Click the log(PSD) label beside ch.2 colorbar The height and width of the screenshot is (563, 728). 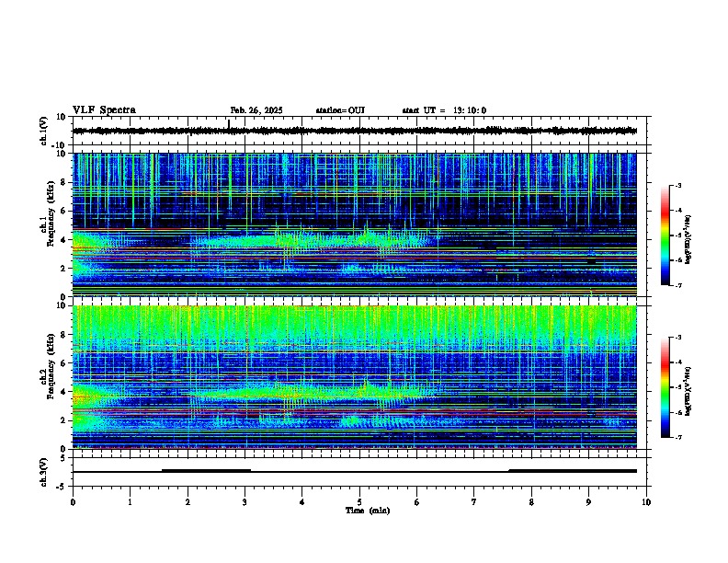coord(688,391)
